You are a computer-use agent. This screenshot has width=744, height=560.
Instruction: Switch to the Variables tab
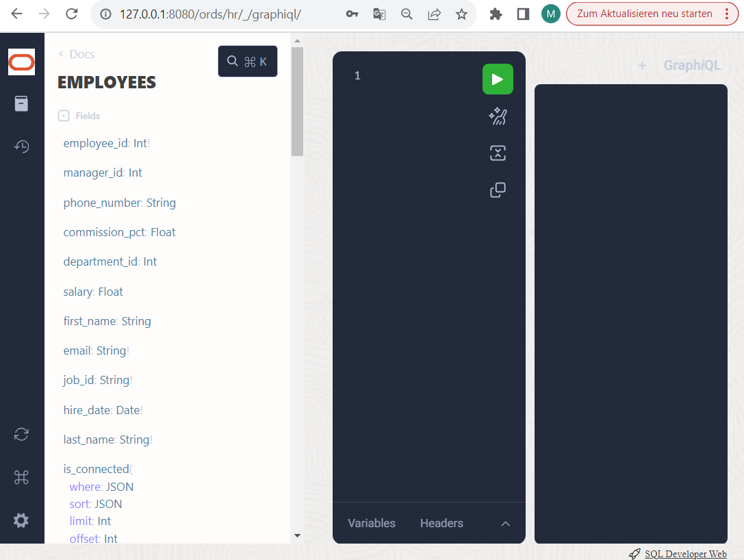(371, 523)
